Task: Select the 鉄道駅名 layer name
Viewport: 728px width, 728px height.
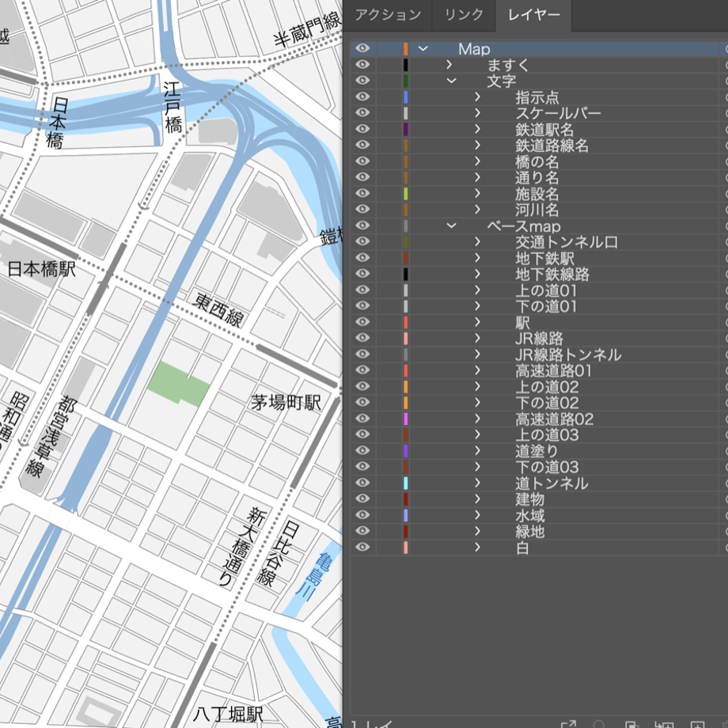Action: click(x=544, y=129)
